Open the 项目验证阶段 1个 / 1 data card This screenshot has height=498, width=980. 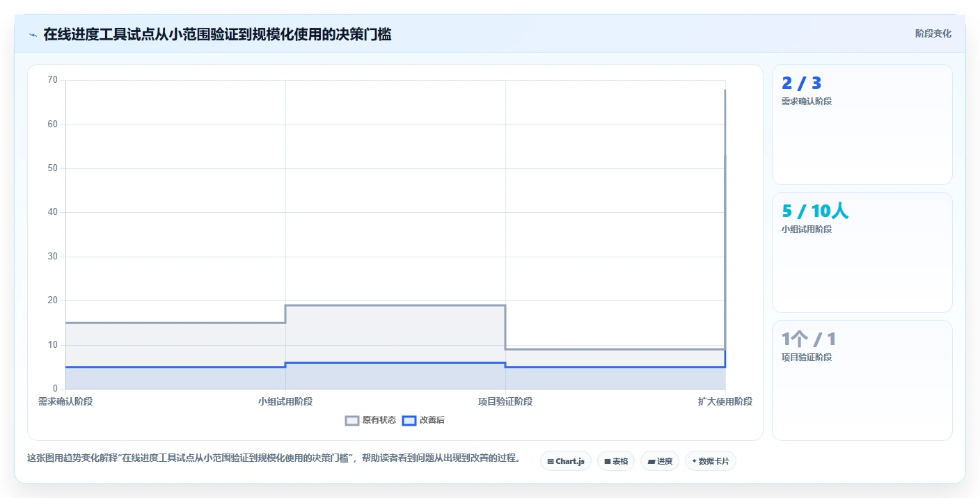pos(862,380)
